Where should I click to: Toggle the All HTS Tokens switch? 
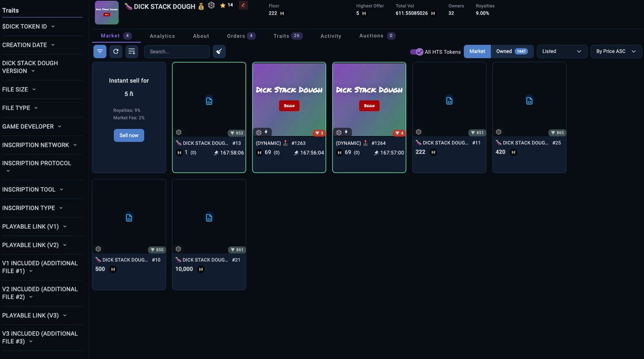[x=416, y=52]
